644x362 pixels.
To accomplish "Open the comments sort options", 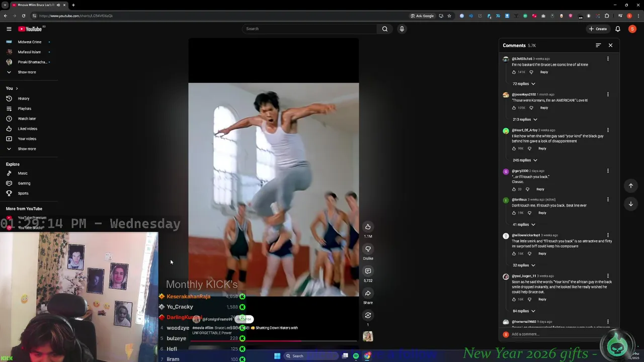I will [598, 45].
